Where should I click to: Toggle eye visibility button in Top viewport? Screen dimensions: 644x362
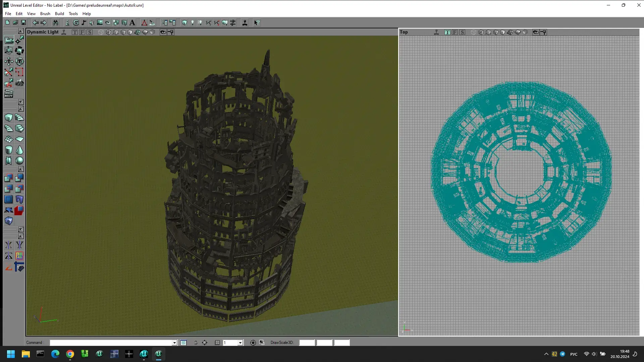pos(536,32)
